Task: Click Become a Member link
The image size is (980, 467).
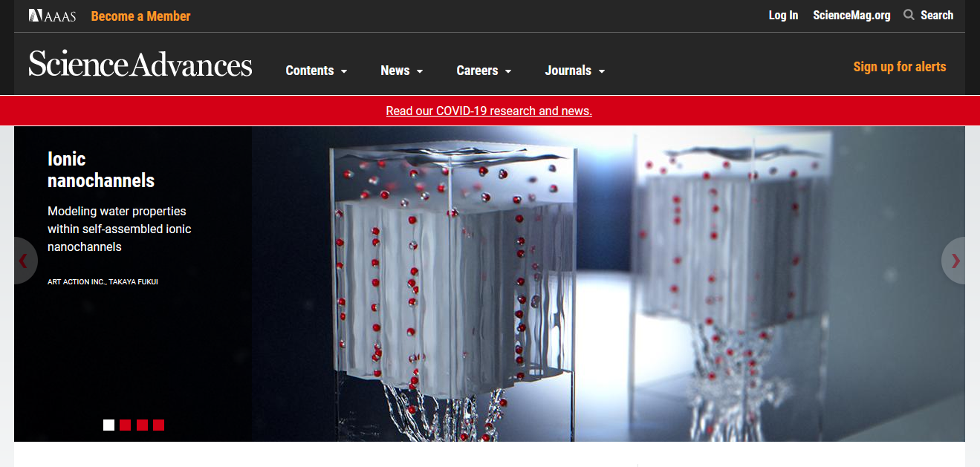Action: [140, 16]
